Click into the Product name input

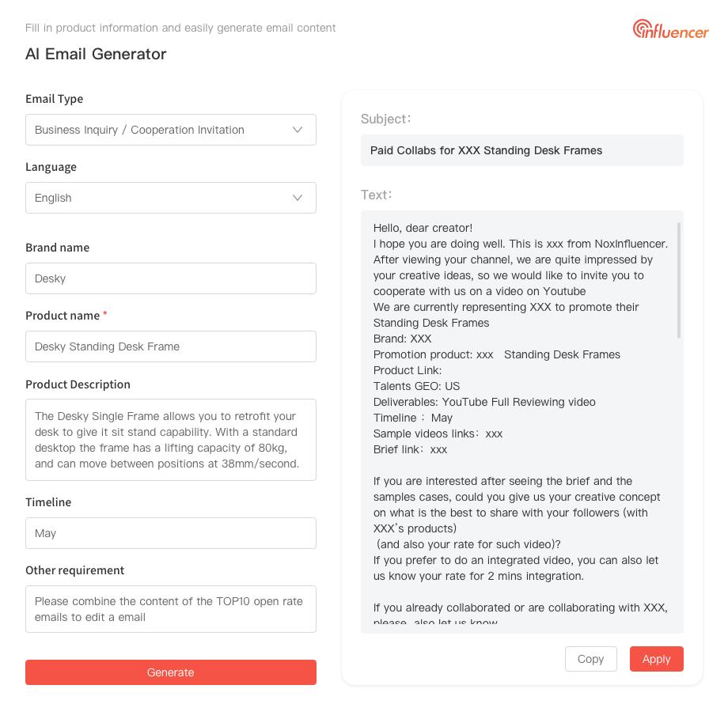[171, 346]
